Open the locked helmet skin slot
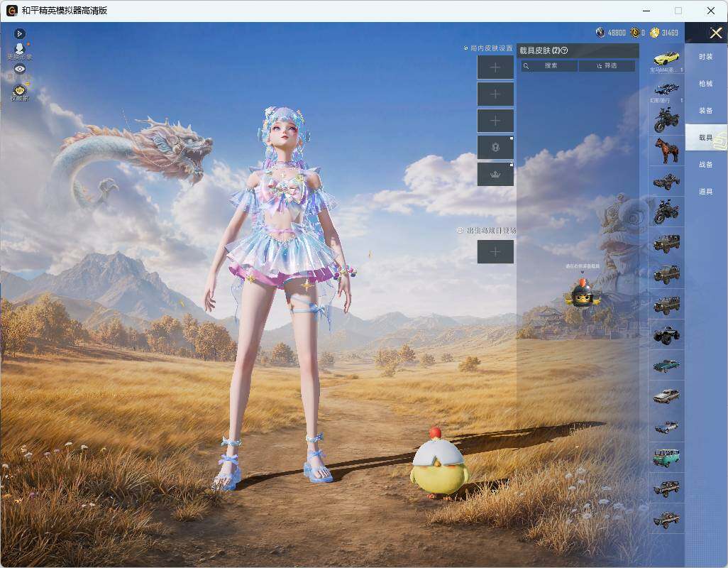 click(x=495, y=147)
